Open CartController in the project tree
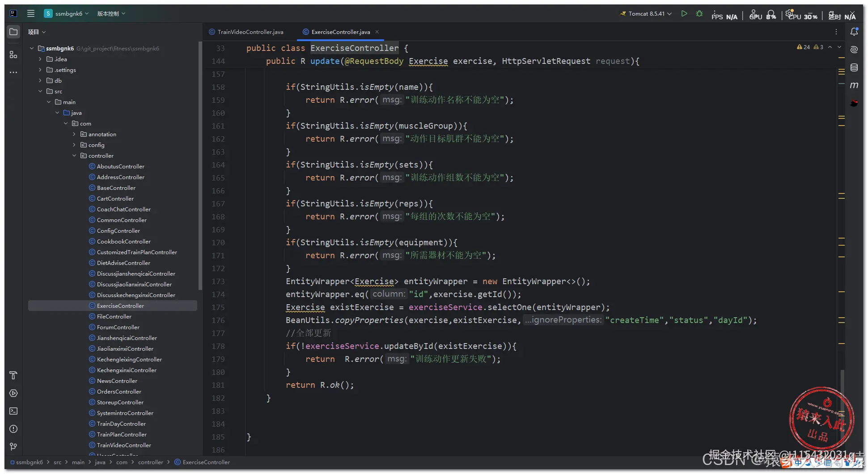 [x=115, y=198]
